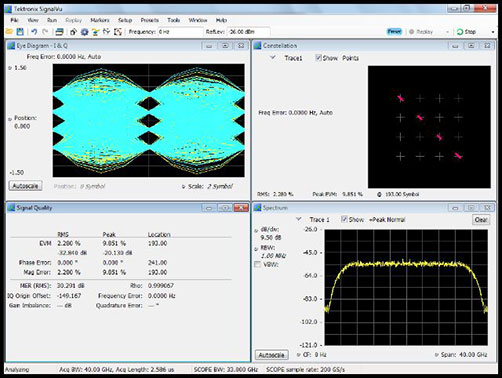This screenshot has height=378, width=502.
Task: Enable the VBW checkbox
Action: [257, 264]
